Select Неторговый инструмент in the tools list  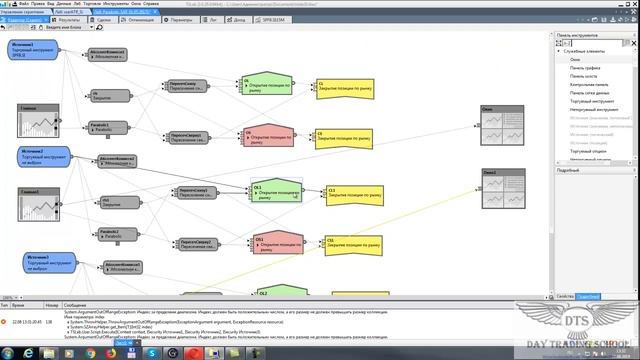click(x=594, y=110)
